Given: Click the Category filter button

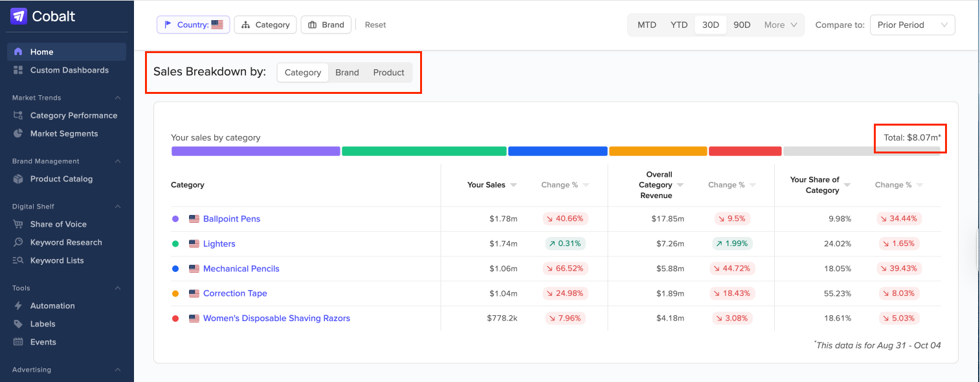Looking at the screenshot, I should point(265,25).
